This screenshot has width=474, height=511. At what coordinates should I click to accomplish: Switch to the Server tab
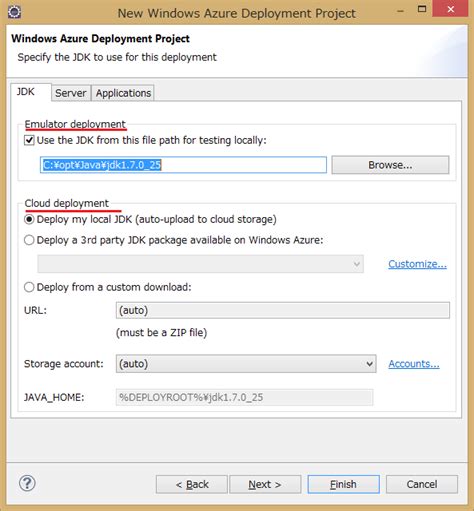[x=71, y=93]
